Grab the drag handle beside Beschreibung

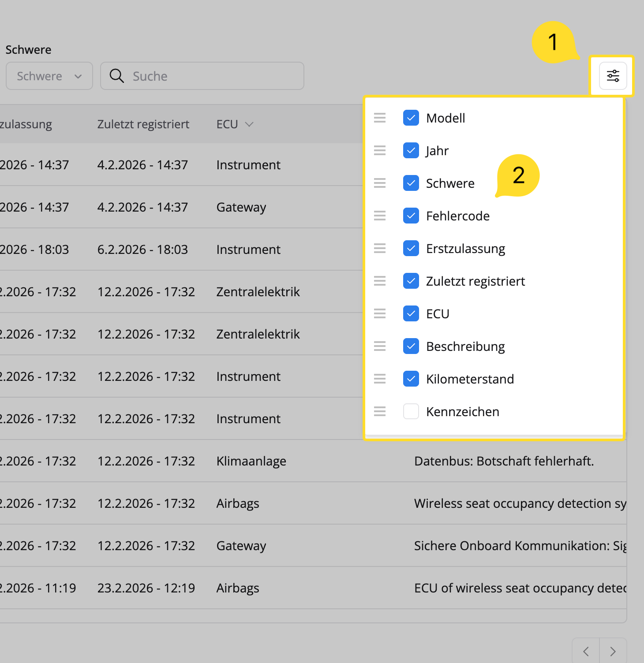[380, 346]
